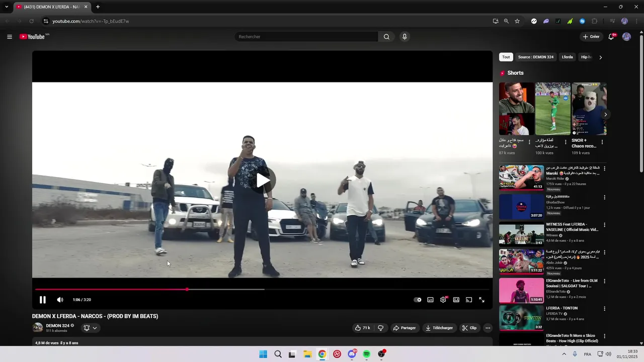Open Chrome tab search dropdown
644x362 pixels.
[x=7, y=7]
